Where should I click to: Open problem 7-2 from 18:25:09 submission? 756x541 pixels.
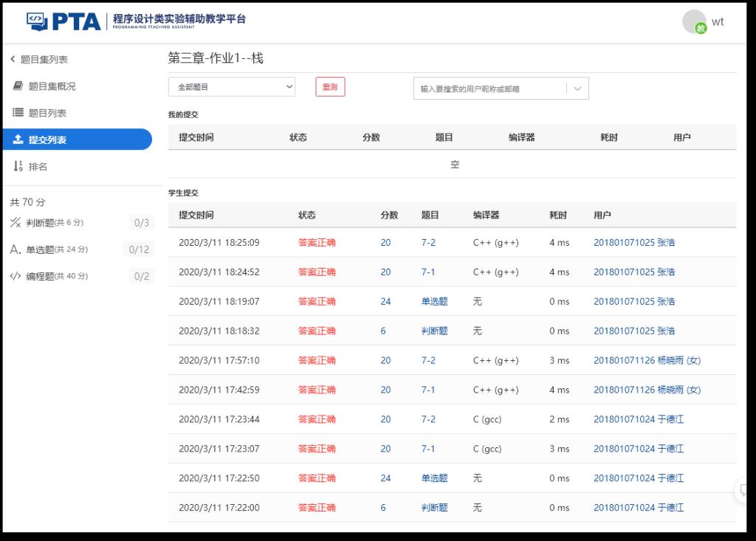point(428,242)
